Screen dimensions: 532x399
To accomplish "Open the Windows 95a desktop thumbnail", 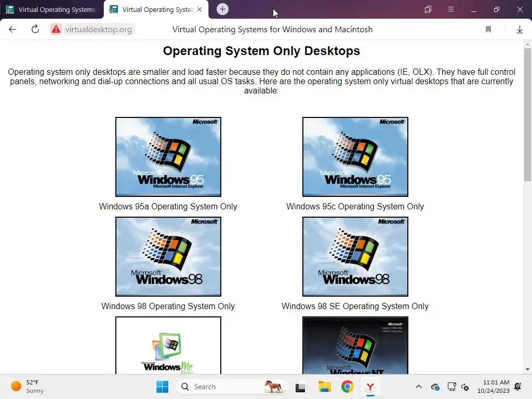I will (x=168, y=157).
